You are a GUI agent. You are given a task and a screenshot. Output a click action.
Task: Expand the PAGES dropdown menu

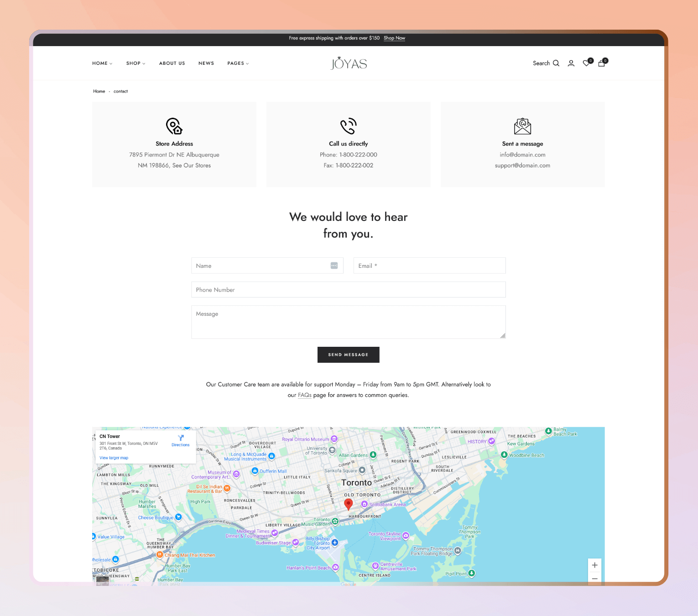(238, 63)
